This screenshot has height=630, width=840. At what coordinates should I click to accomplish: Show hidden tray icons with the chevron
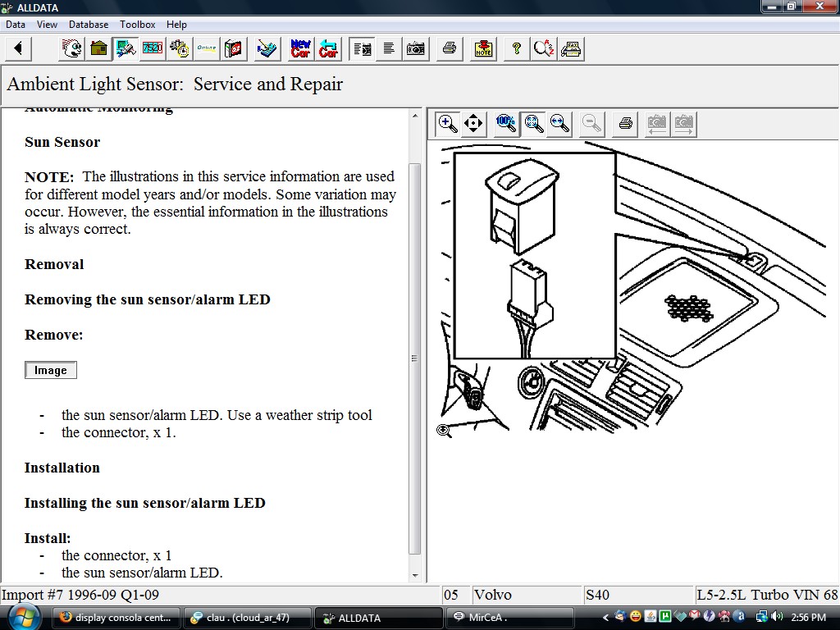(605, 618)
